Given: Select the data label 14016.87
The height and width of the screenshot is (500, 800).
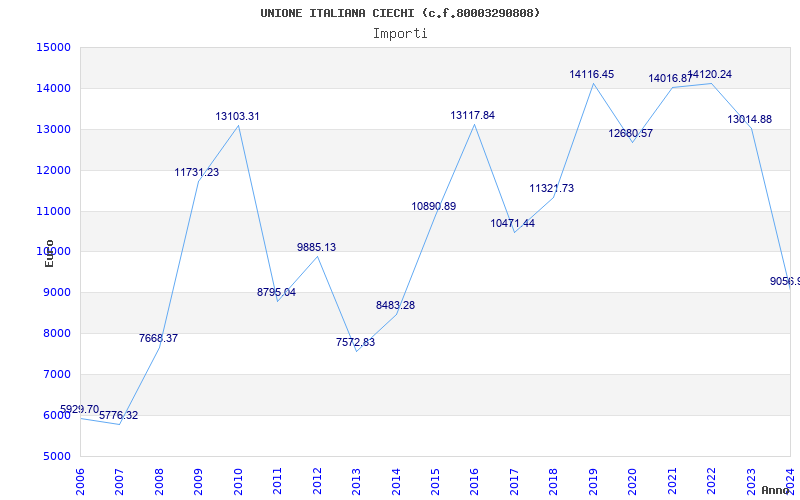Looking at the screenshot, I should [670, 79].
